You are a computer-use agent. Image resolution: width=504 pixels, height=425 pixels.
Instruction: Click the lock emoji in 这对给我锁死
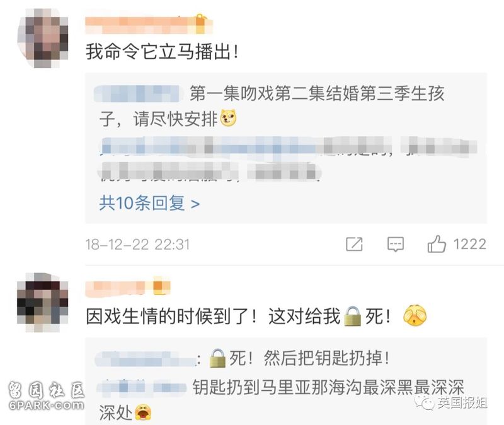(x=353, y=317)
